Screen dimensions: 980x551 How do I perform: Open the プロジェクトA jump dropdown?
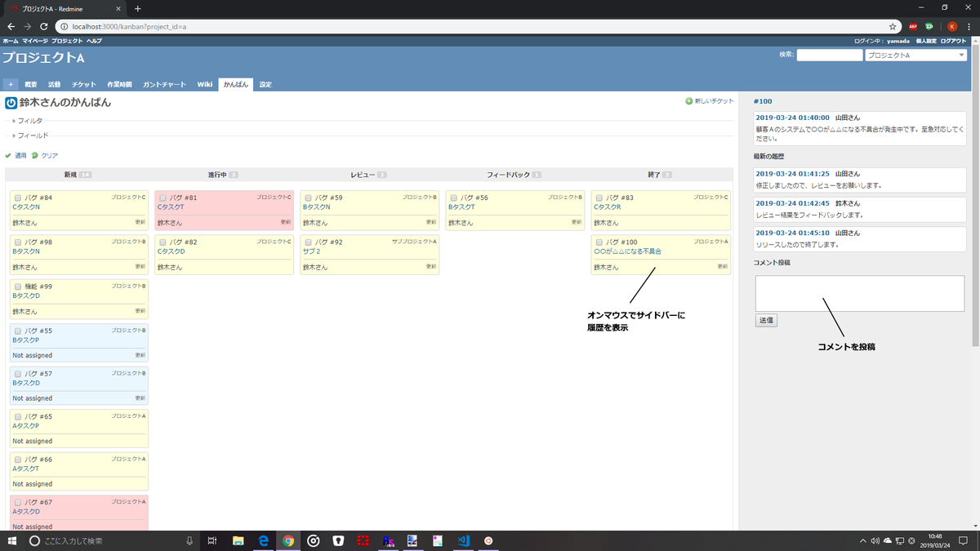pos(915,55)
